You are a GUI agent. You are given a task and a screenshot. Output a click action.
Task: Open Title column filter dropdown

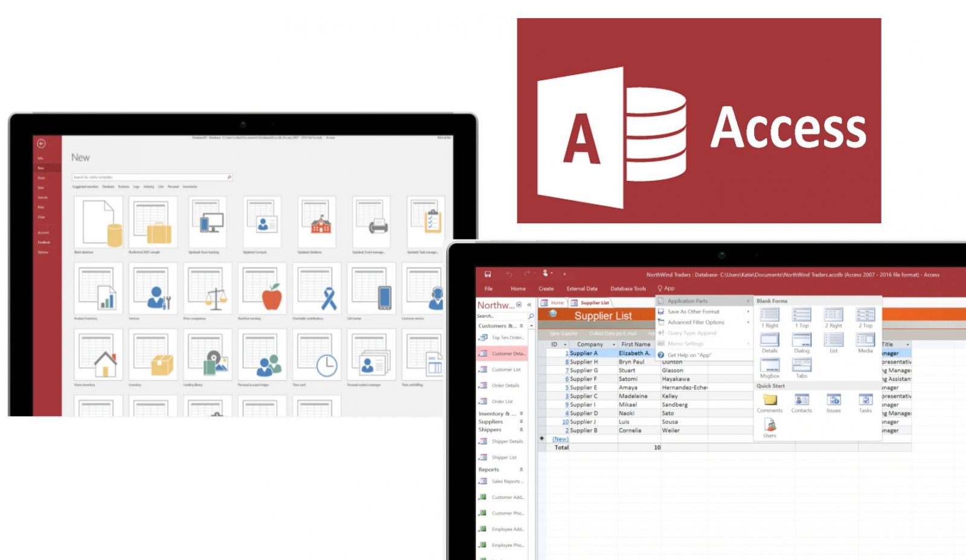907,345
